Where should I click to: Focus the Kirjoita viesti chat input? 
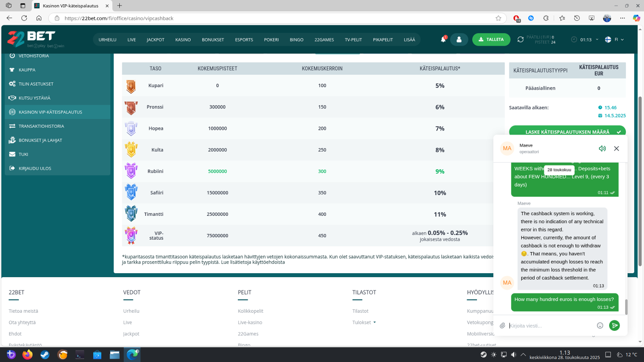550,326
